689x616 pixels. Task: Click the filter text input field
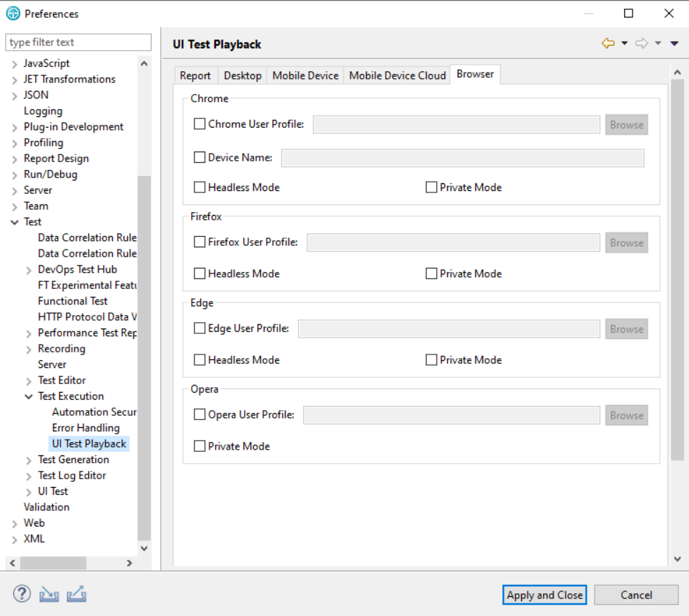[x=78, y=42]
